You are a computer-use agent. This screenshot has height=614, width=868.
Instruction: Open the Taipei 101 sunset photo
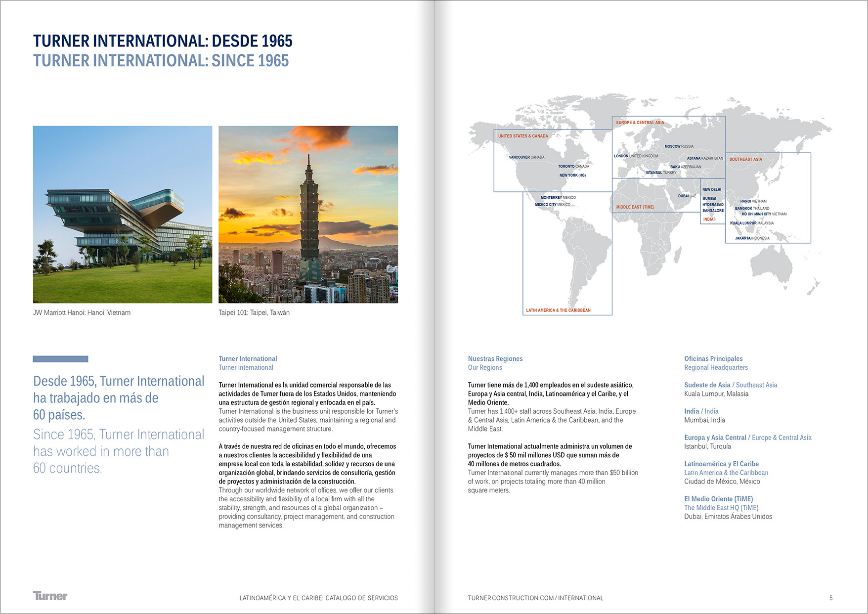[x=308, y=215]
